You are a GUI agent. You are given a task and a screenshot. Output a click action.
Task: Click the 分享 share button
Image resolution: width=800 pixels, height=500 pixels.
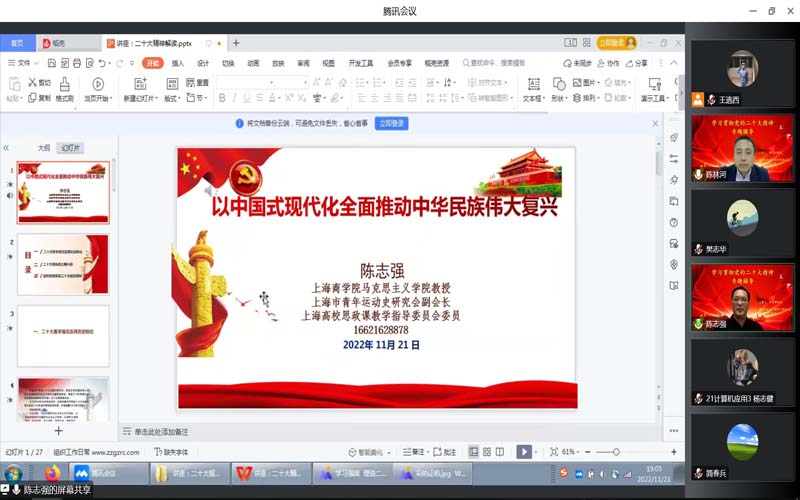(637, 63)
